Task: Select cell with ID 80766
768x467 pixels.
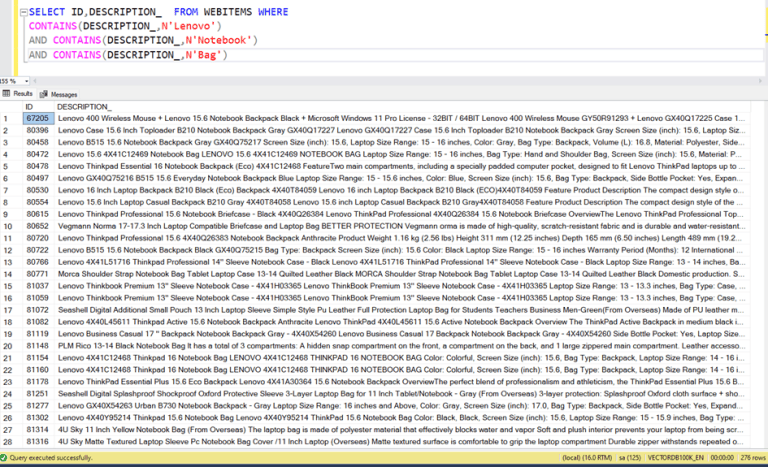Action: [x=38, y=262]
